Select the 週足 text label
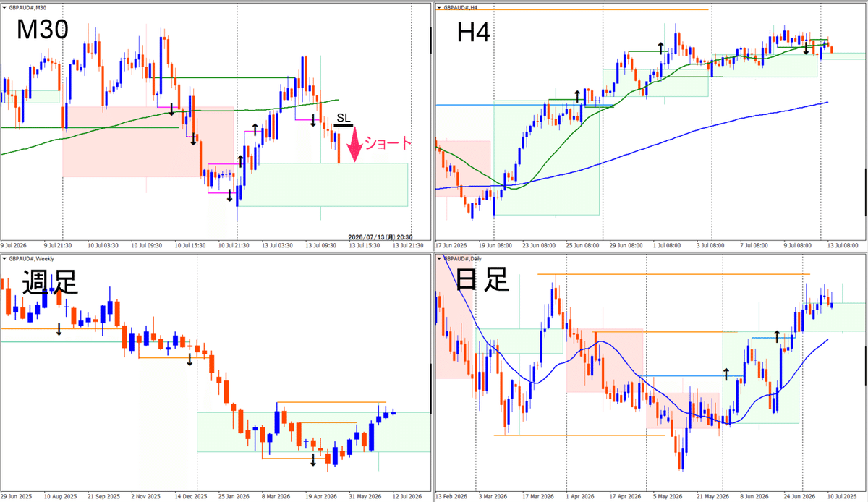 [49, 283]
